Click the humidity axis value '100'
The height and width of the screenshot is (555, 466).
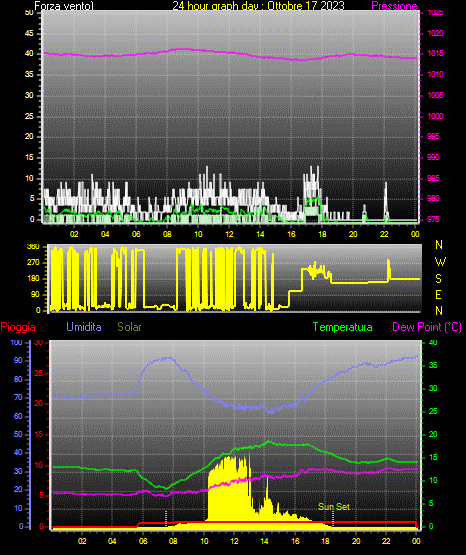coord(17,342)
